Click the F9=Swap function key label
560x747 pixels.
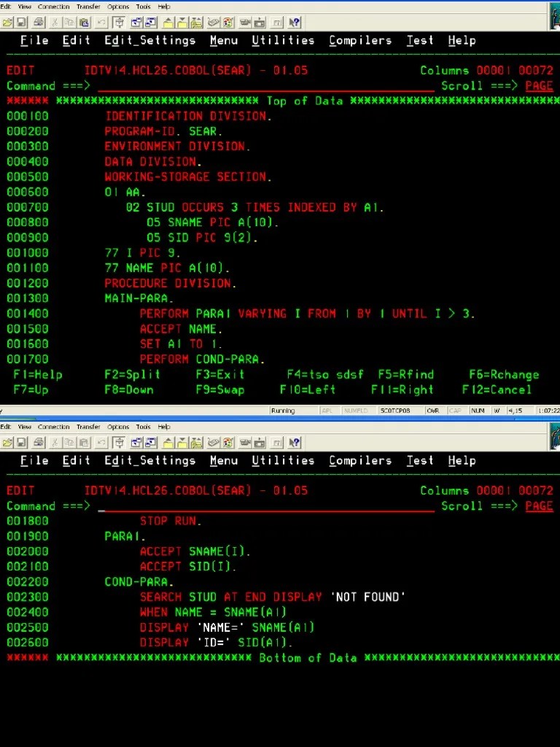coord(220,390)
